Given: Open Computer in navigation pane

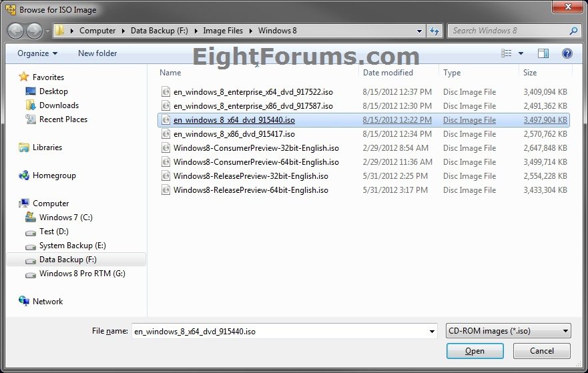Looking at the screenshot, I should (51, 204).
